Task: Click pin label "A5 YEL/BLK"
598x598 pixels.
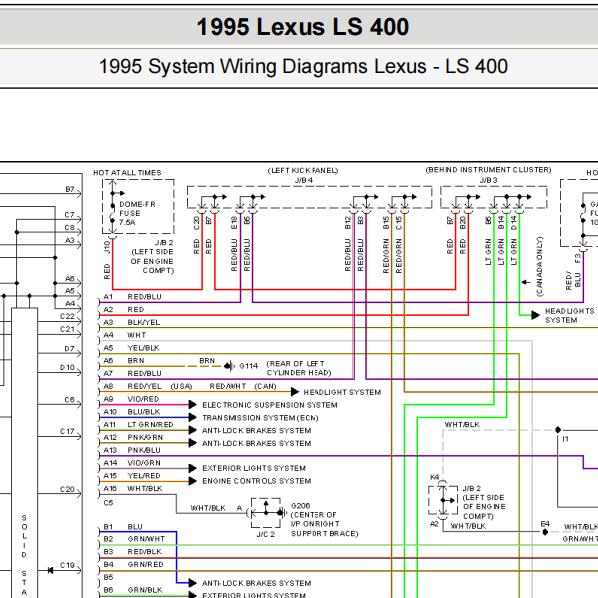Action: pyautogui.click(x=131, y=348)
